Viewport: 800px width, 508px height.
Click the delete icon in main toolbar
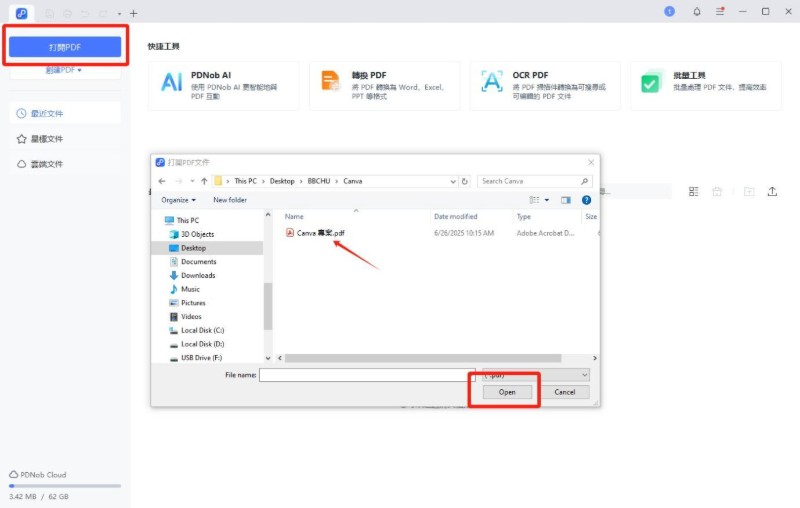(717, 191)
